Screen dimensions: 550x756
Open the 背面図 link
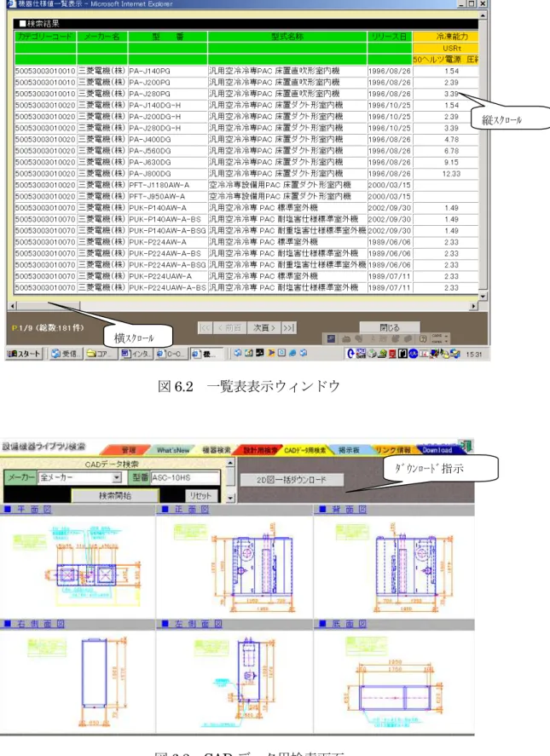tap(350, 509)
